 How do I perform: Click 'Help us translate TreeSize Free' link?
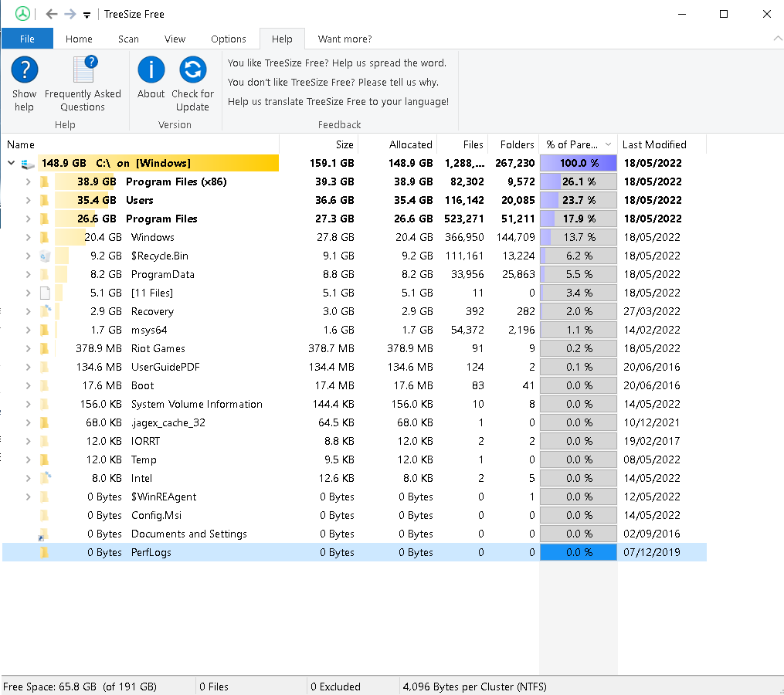coord(338,101)
